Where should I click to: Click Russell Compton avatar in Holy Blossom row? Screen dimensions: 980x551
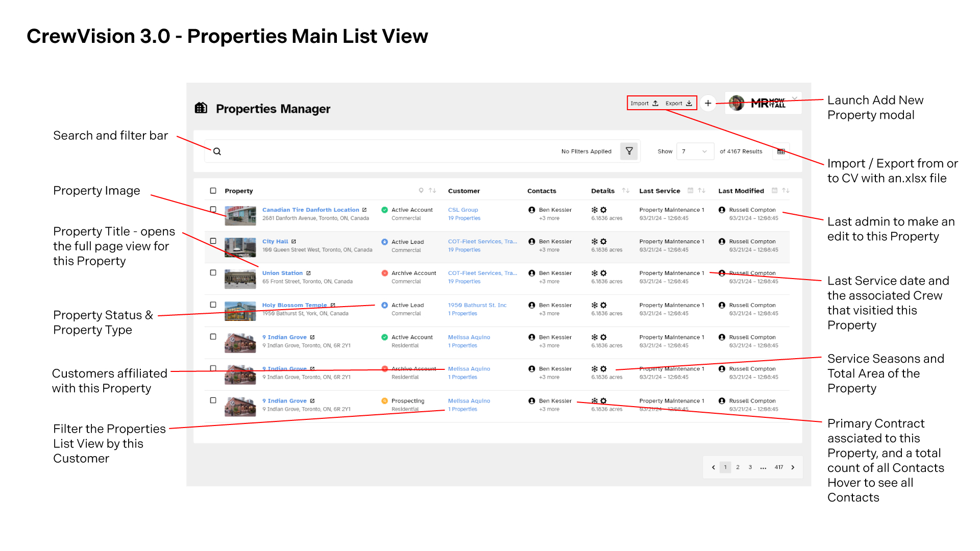722,305
